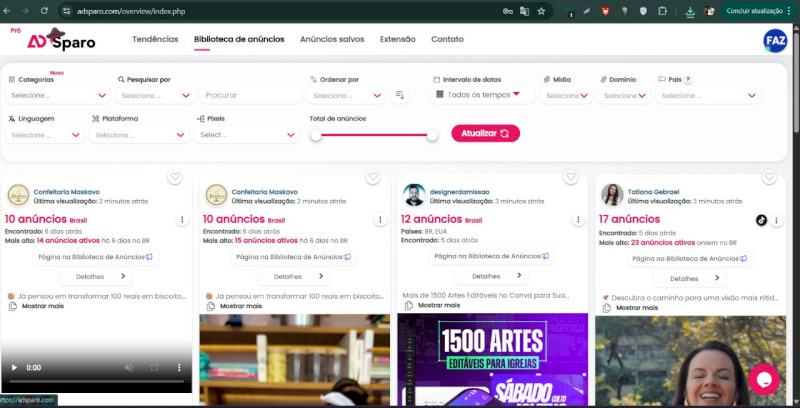800x408 pixels.
Task: Click the AdSparo logo
Action: [x=61, y=39]
